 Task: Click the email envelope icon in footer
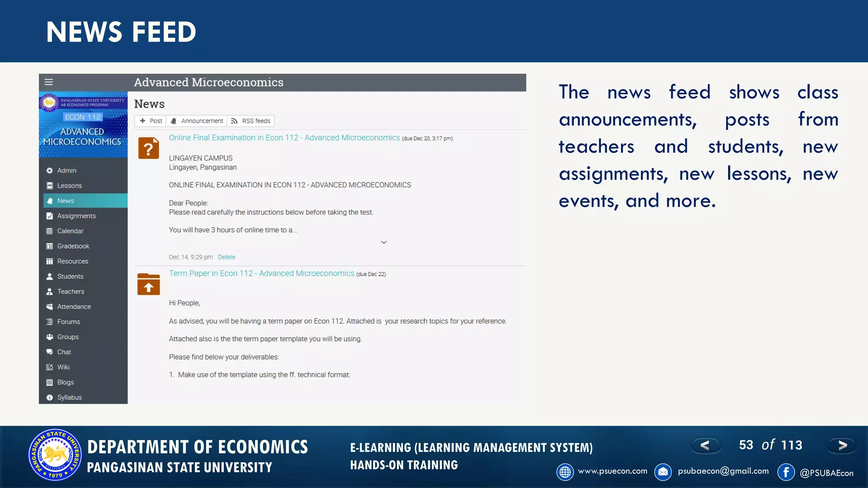coord(663,472)
